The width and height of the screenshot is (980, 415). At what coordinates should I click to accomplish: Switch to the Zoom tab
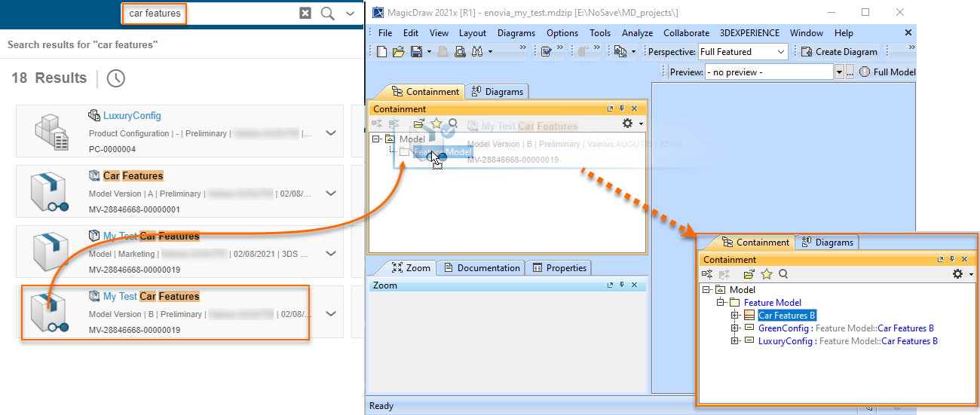click(411, 267)
